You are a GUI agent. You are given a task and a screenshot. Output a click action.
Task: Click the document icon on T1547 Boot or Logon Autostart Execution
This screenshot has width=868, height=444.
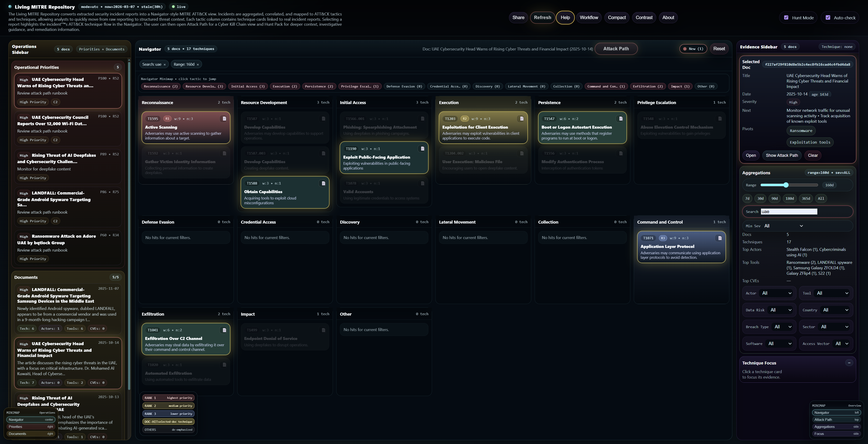(620, 119)
